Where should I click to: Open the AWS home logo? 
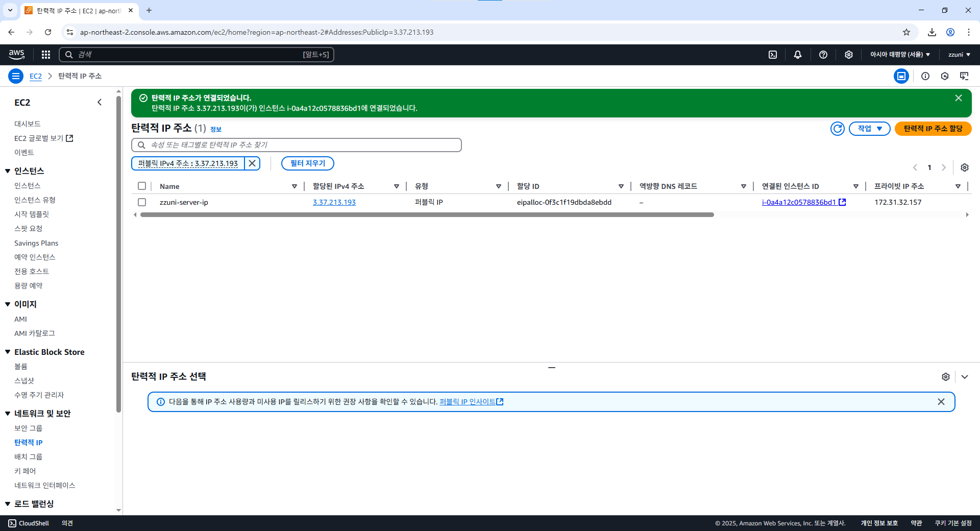point(16,54)
